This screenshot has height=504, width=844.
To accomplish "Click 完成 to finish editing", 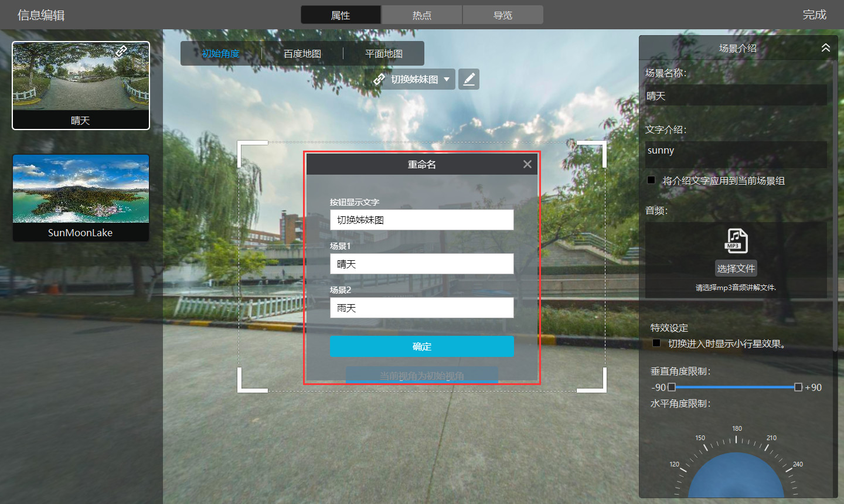I will (814, 15).
